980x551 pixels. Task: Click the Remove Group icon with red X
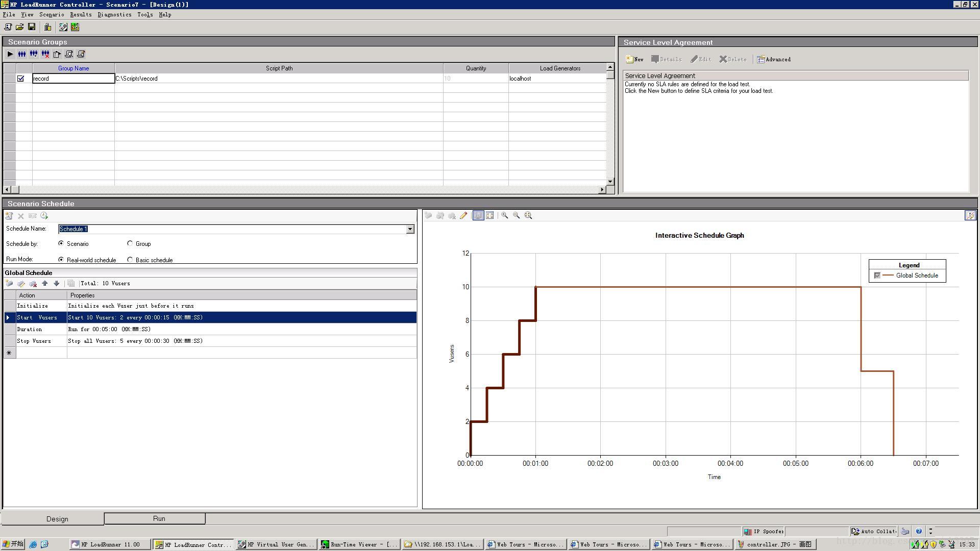45,54
